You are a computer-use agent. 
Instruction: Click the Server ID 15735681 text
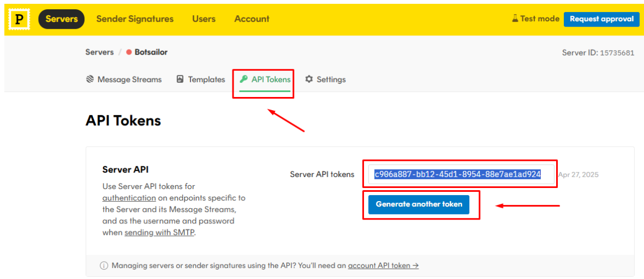pos(598,53)
